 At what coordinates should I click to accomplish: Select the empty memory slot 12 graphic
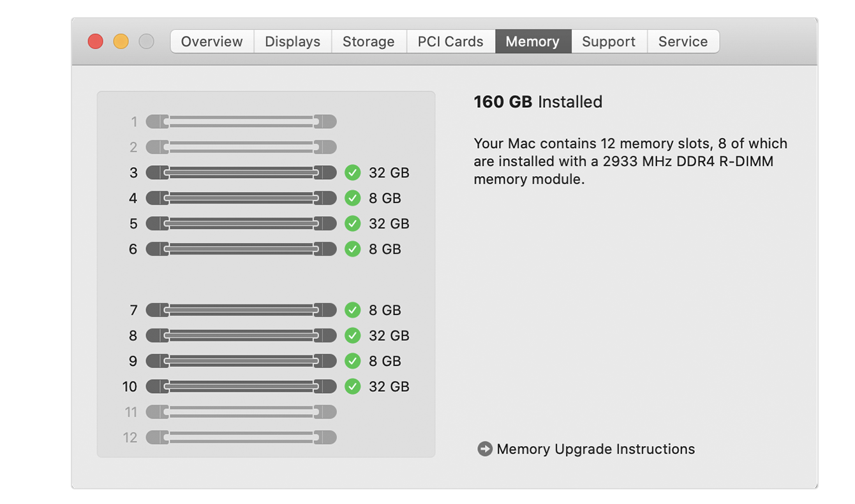point(241,438)
